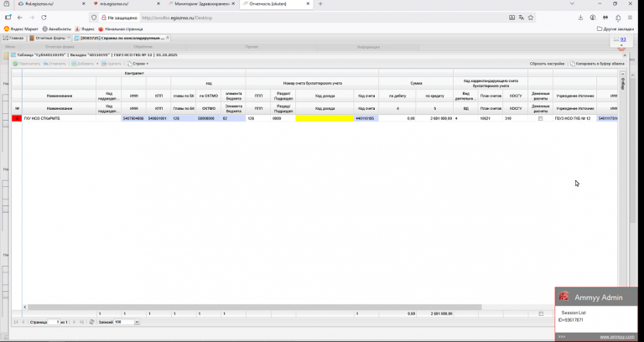Click Сбросить настройки button

coord(547,64)
